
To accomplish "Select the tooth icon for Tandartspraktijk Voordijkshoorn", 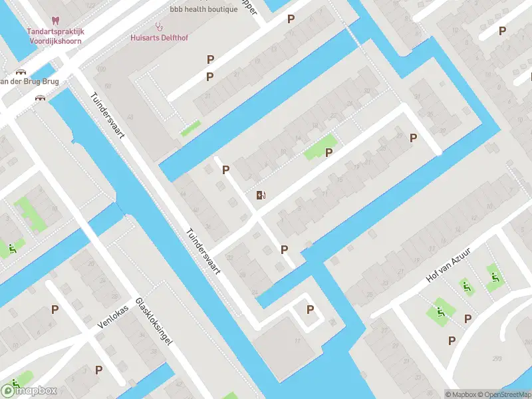I will pos(55,21).
